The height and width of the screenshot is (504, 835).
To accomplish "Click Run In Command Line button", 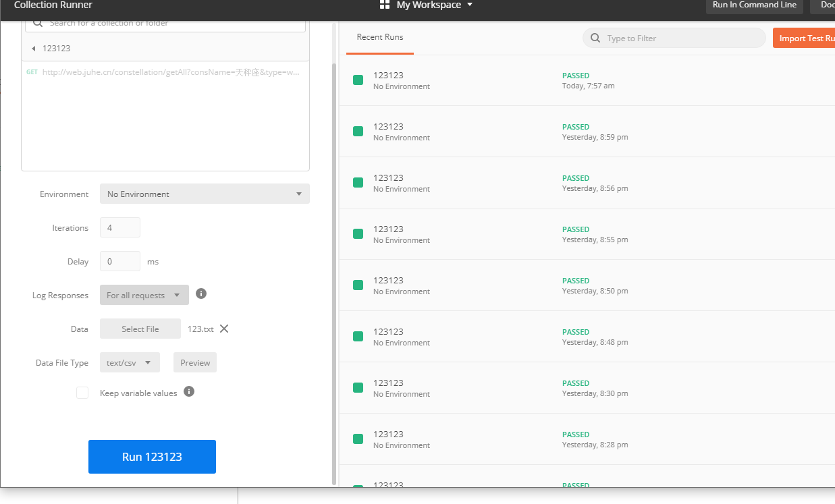I will pos(755,5).
